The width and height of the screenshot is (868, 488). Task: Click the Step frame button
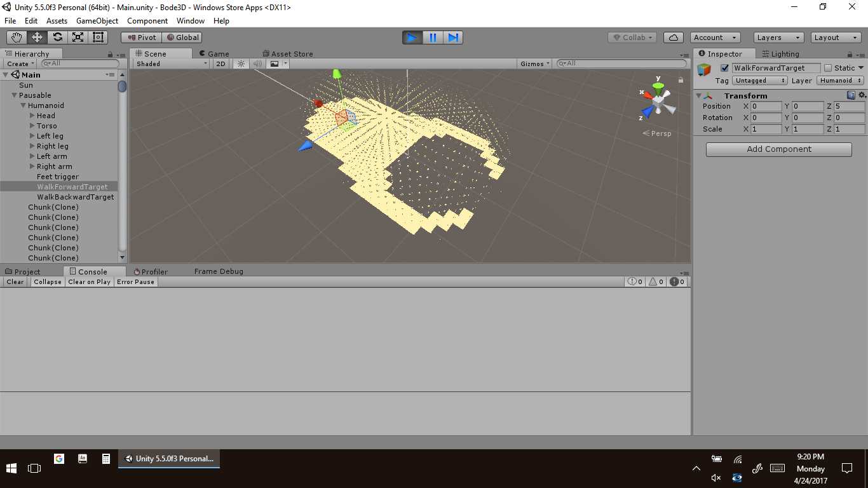click(x=453, y=37)
